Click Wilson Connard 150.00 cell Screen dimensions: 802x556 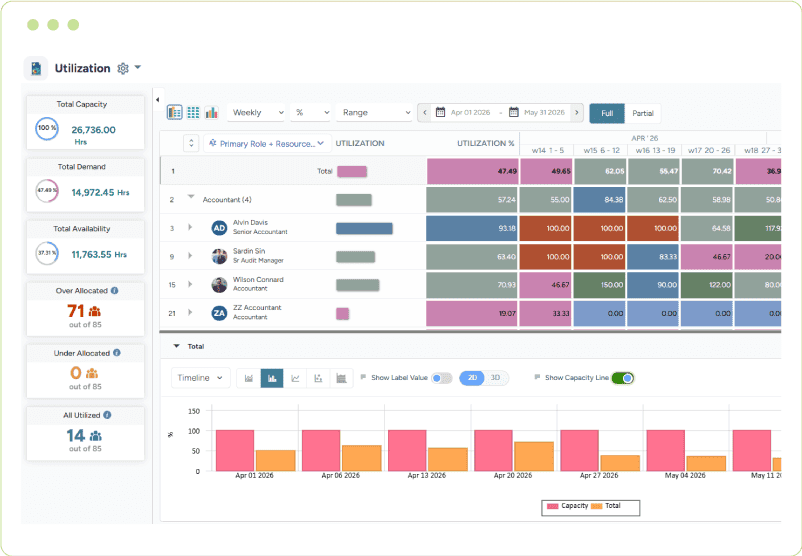600,285
